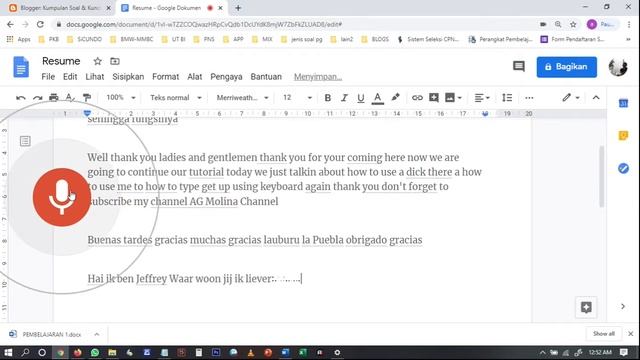
Task: Open the Edit menu
Action: click(70, 77)
